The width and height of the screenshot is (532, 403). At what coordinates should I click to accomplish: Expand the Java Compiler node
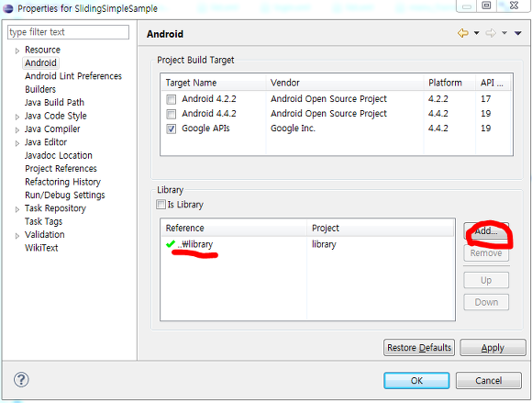(17, 130)
